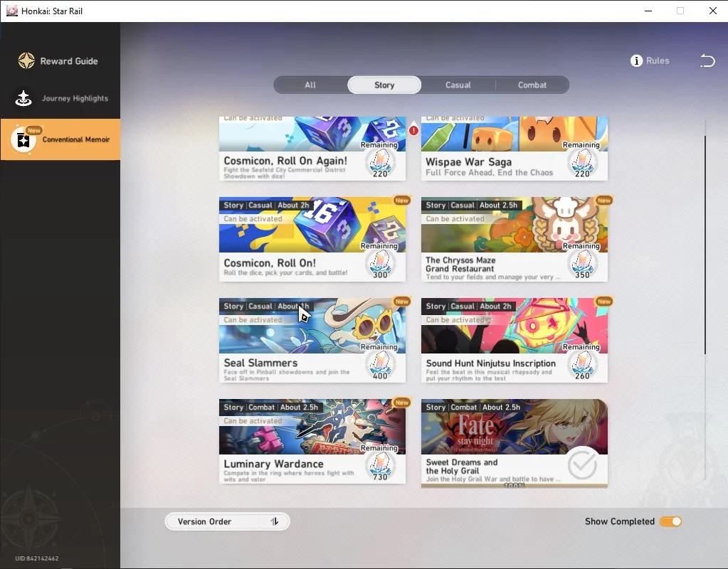
Task: Open the Sound Hunt Ninjutsu Inscription card
Action: (x=515, y=340)
